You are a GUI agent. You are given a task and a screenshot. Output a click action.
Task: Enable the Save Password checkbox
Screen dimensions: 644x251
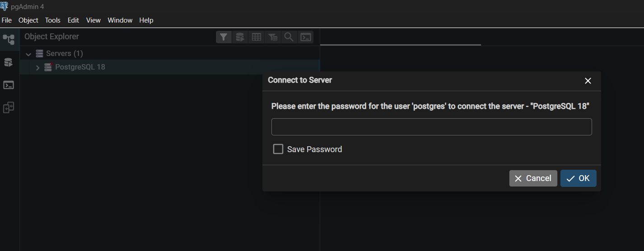(278, 149)
